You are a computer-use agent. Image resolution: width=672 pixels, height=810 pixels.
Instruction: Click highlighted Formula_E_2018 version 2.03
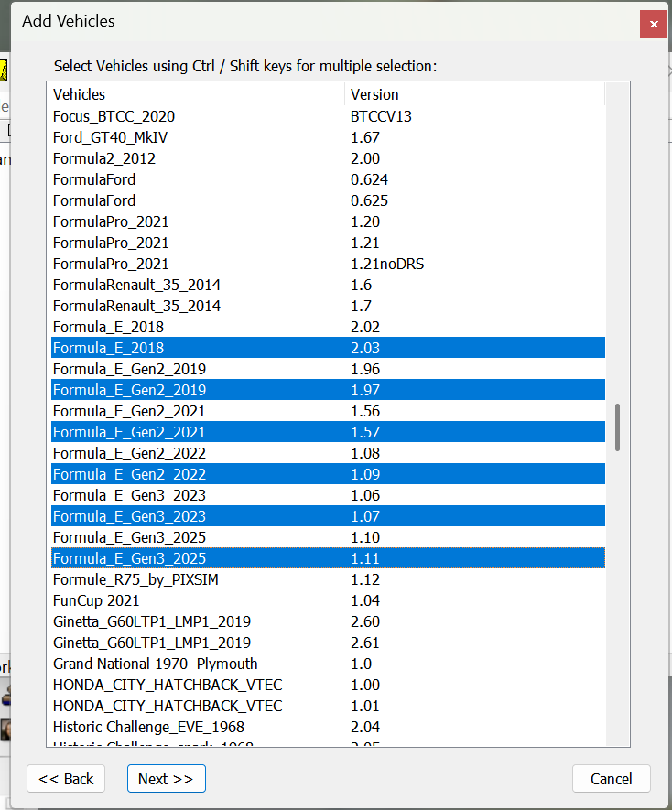pyautogui.click(x=329, y=348)
